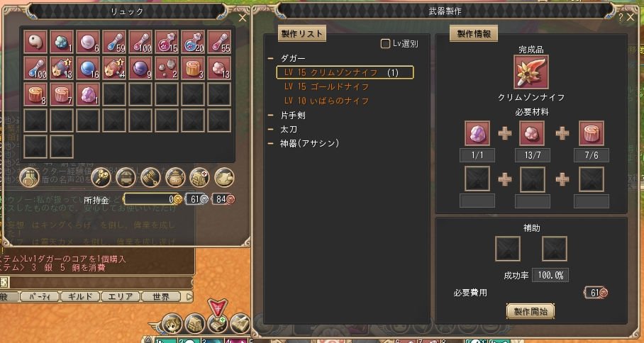
Task: Select the red potion stack of 15
Action: (x=167, y=42)
